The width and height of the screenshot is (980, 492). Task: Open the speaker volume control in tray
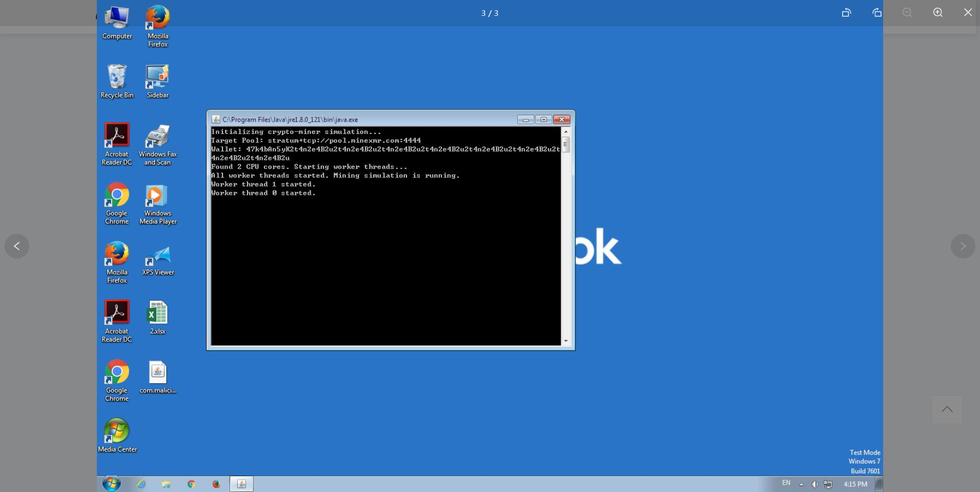click(814, 484)
